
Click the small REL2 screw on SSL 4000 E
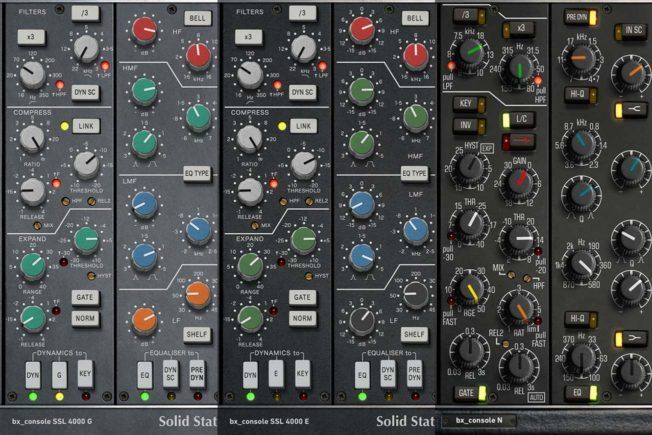pyautogui.click(x=309, y=201)
